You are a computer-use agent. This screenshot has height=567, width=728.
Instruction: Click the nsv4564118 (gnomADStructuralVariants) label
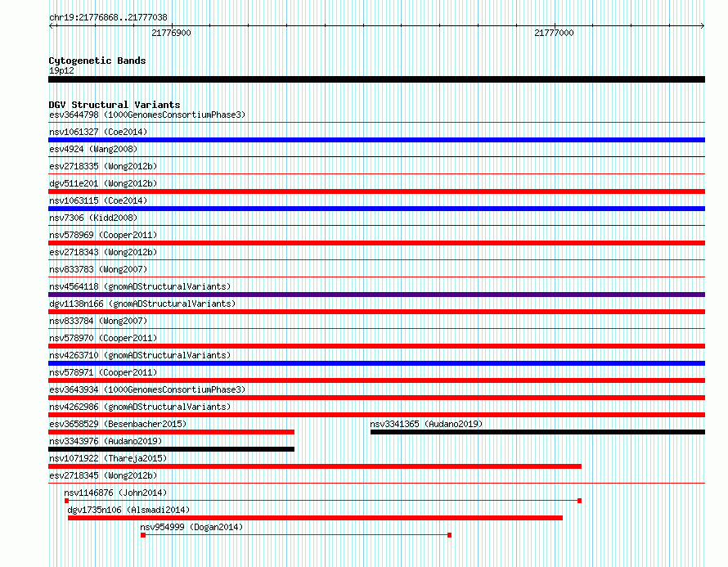coord(140,286)
